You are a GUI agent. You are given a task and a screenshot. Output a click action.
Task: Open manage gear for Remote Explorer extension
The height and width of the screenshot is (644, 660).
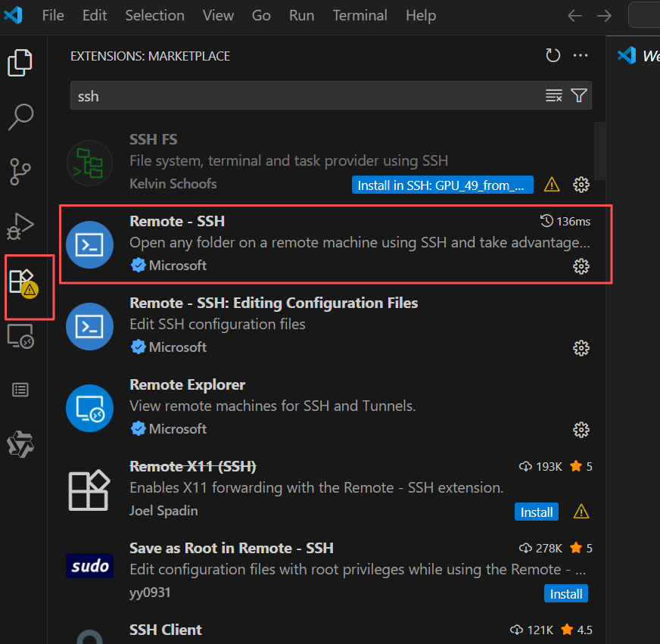tap(581, 430)
